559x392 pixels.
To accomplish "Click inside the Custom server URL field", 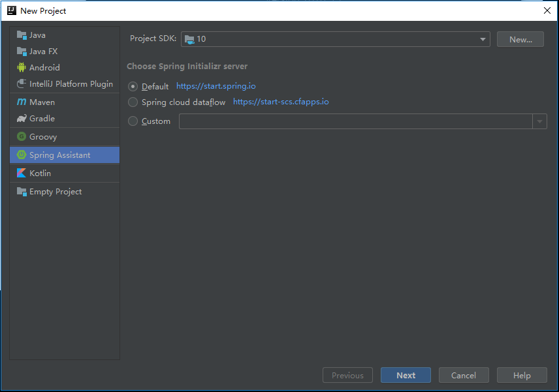I will coord(356,121).
